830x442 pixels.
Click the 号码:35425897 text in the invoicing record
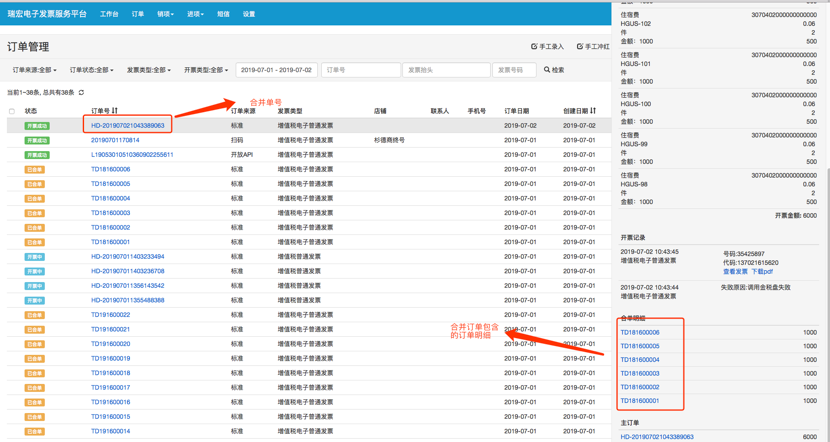(x=744, y=254)
